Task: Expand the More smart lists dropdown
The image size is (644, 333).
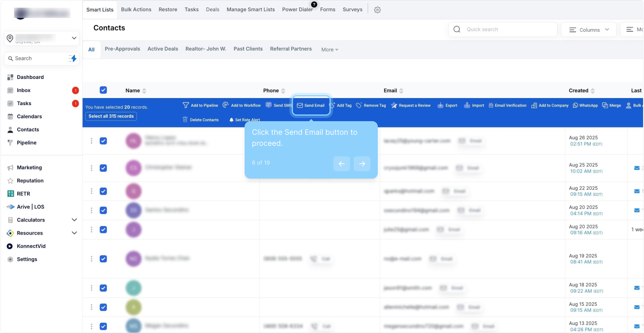Action: pyautogui.click(x=329, y=50)
